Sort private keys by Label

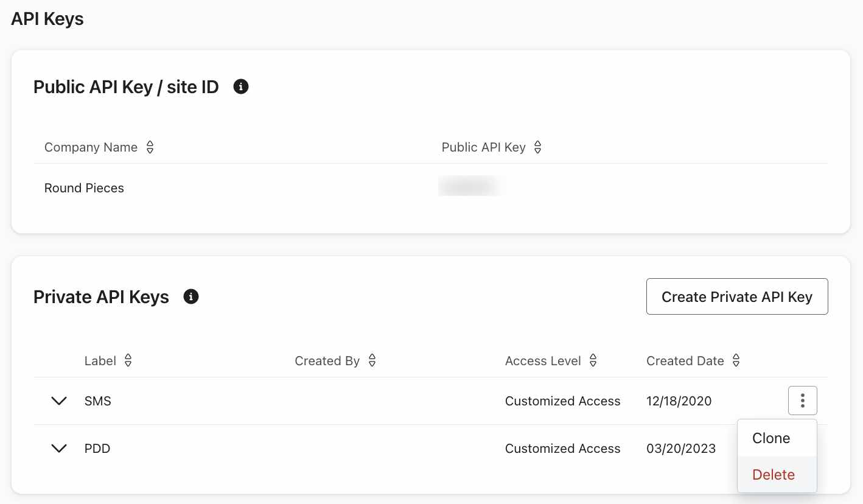(128, 360)
